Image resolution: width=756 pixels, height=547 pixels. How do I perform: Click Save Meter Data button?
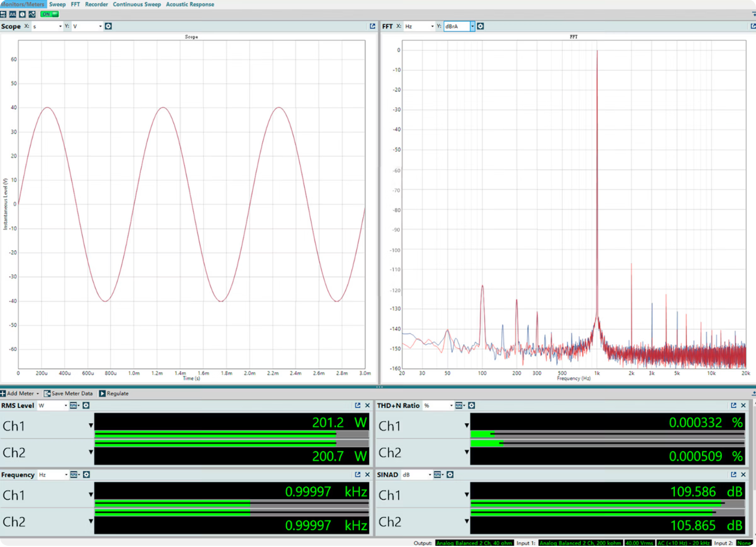click(68, 393)
